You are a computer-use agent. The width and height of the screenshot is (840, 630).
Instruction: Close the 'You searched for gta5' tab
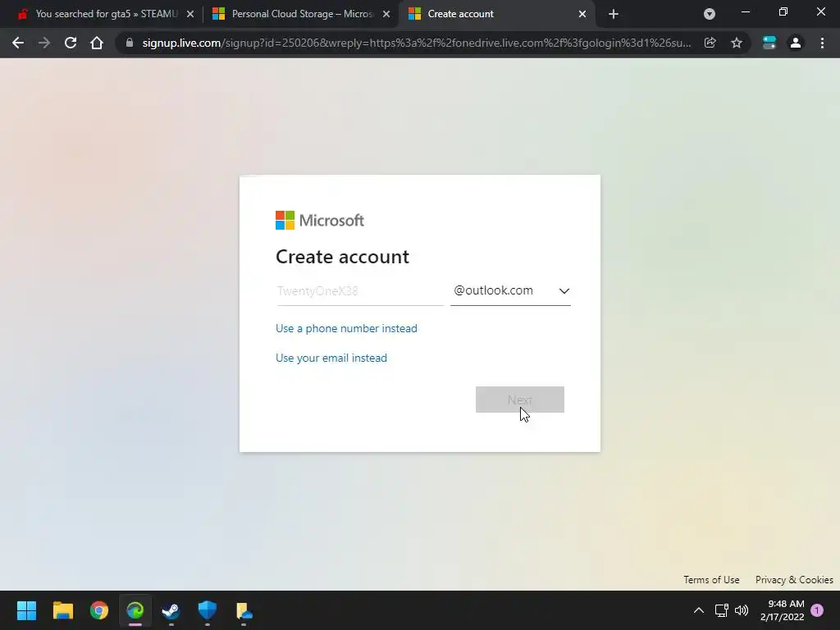[x=190, y=14]
